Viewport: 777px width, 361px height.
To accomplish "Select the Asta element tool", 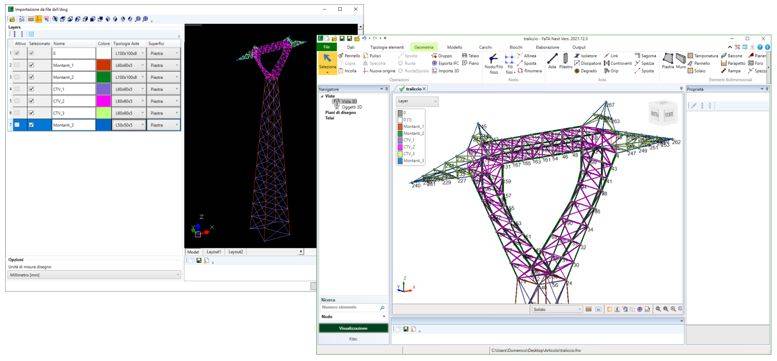I will (552, 61).
